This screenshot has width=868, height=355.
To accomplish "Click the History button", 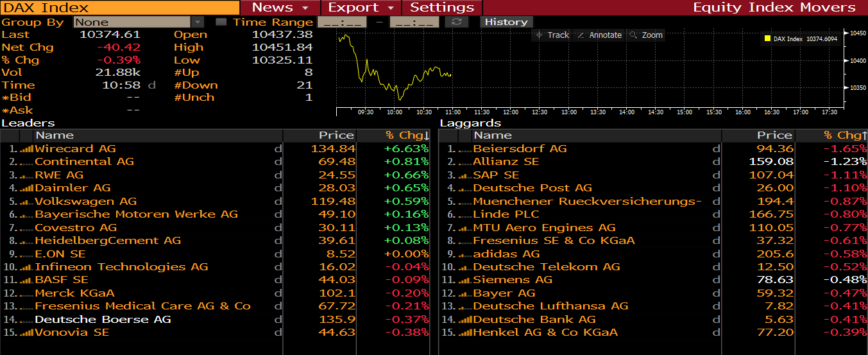I will pos(506,22).
